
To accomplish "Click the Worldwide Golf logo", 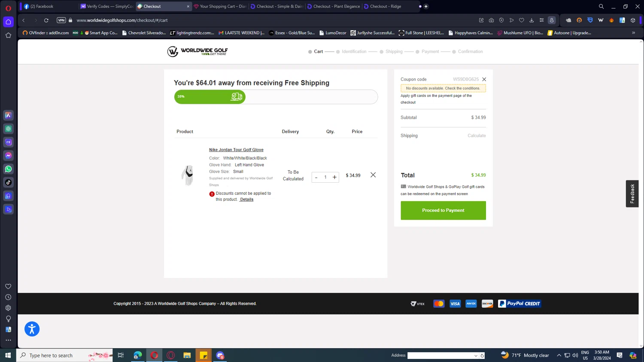I will coord(197,51).
